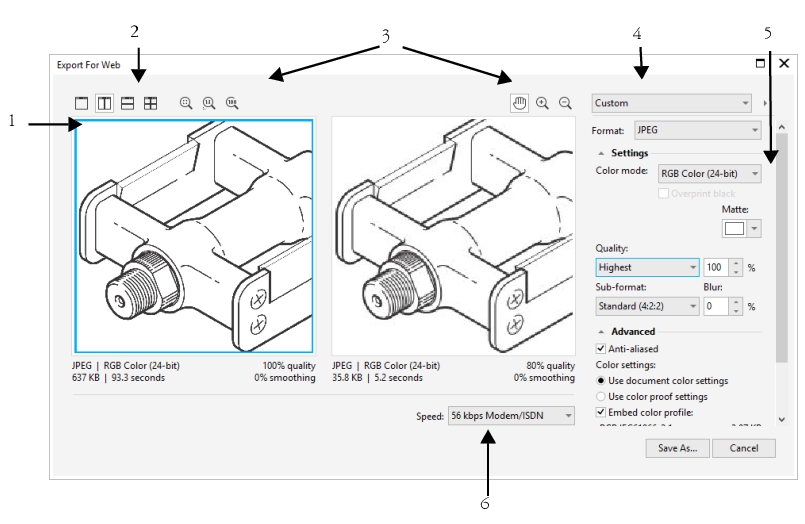Open the Custom preset dropdown
Image resolution: width=805 pixels, height=524 pixels.
click(x=671, y=103)
